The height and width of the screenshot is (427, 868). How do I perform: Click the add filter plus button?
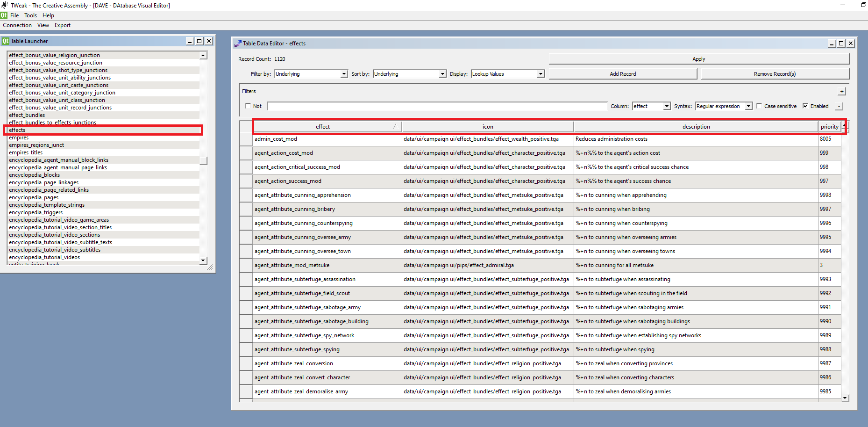click(x=842, y=91)
